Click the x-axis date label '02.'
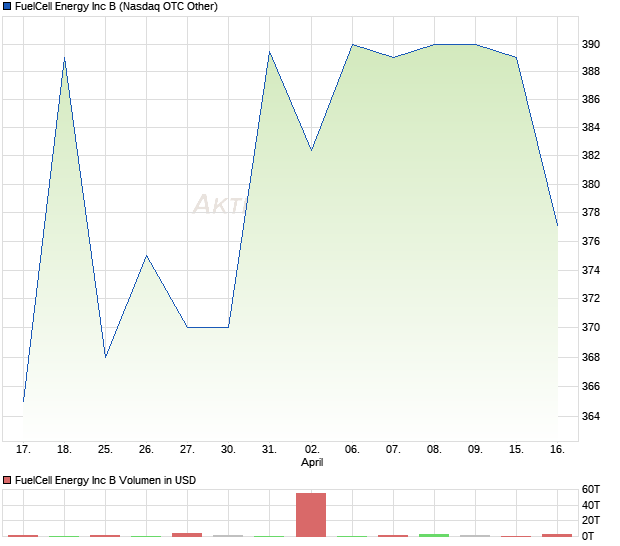620x546 pixels. point(312,450)
